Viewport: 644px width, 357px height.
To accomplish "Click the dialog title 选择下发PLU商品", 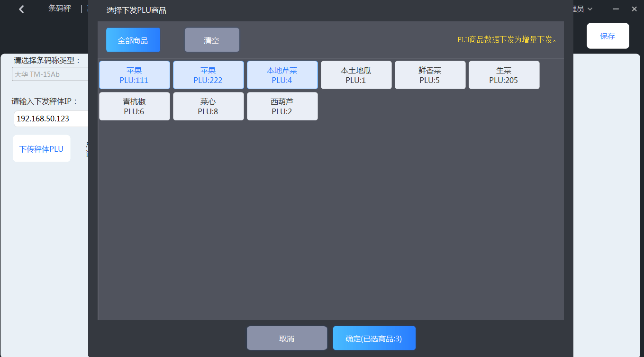I will click(136, 10).
